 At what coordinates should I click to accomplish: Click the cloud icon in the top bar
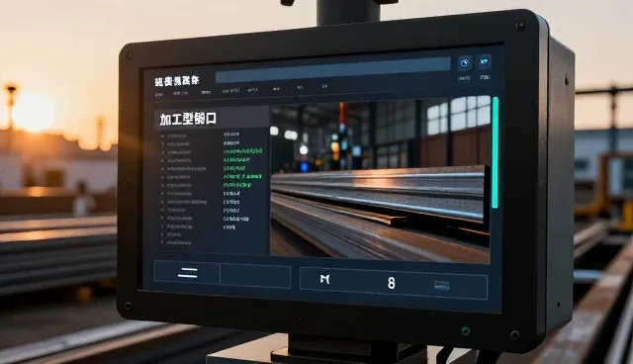pyautogui.click(x=465, y=63)
